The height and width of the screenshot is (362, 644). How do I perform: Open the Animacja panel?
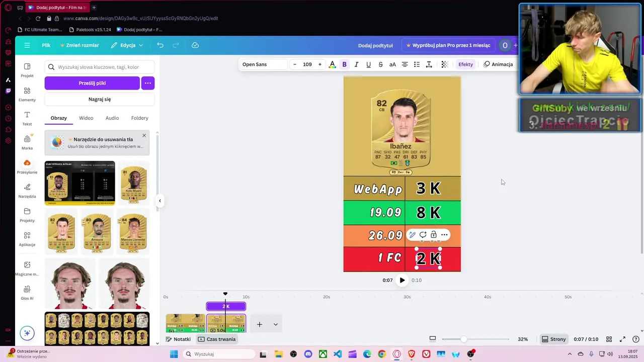pyautogui.click(x=498, y=64)
